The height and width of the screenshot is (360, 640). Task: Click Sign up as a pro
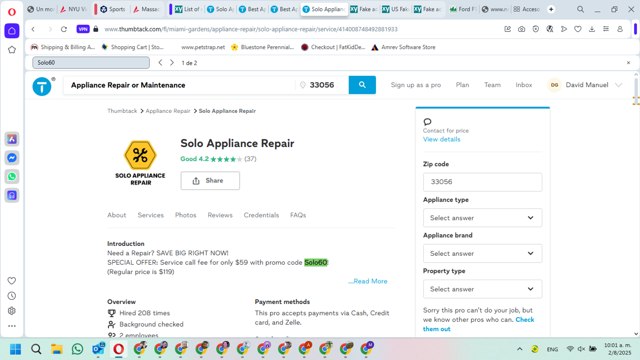coord(416,85)
